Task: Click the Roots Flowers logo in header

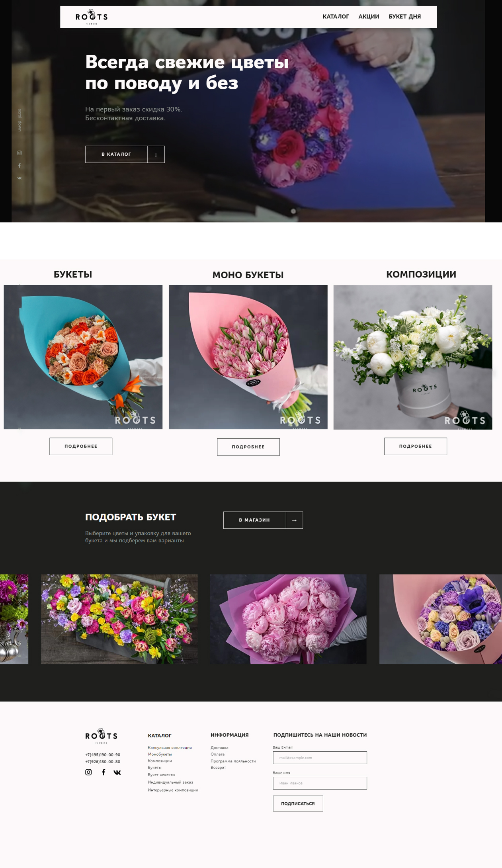Action: coord(92,17)
